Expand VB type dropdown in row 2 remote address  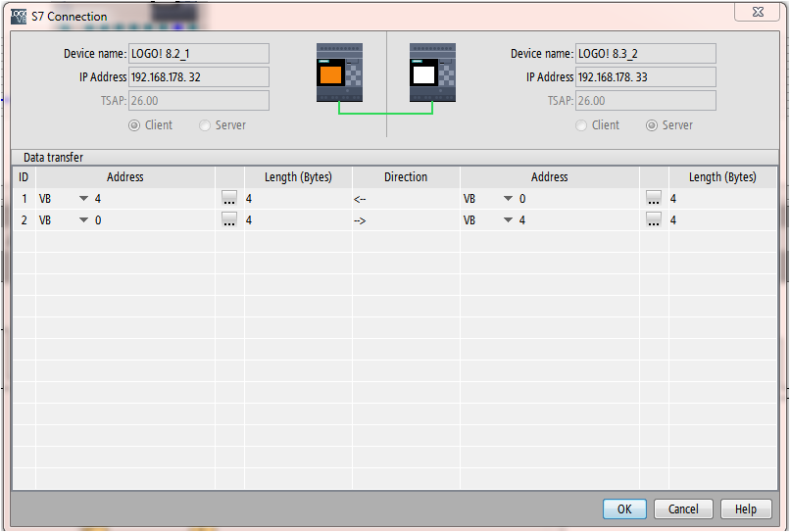point(508,220)
